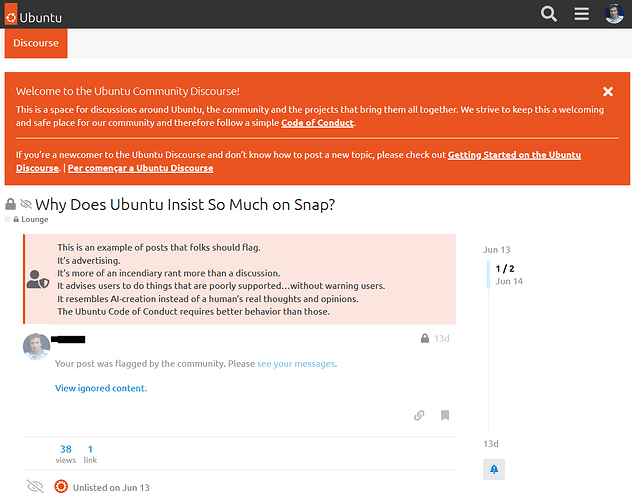Click the 13d post date in the post header
Viewport: 632px width, 500px height.
point(442,338)
